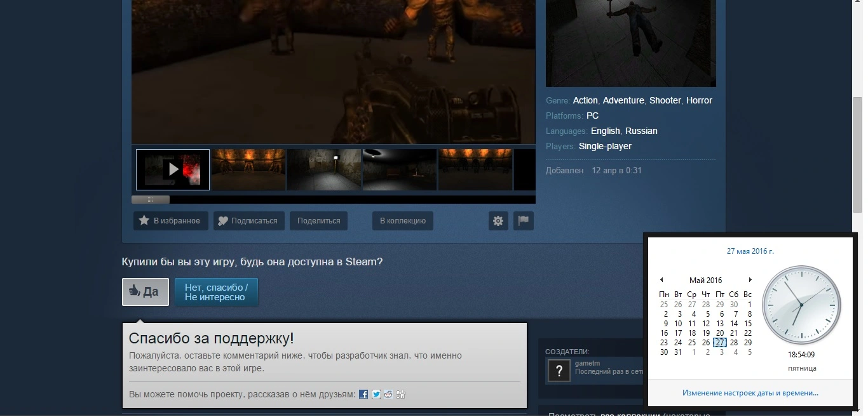This screenshot has height=417, width=868.
Task: Select the fourth screenshot thumbnail
Action: tap(400, 169)
